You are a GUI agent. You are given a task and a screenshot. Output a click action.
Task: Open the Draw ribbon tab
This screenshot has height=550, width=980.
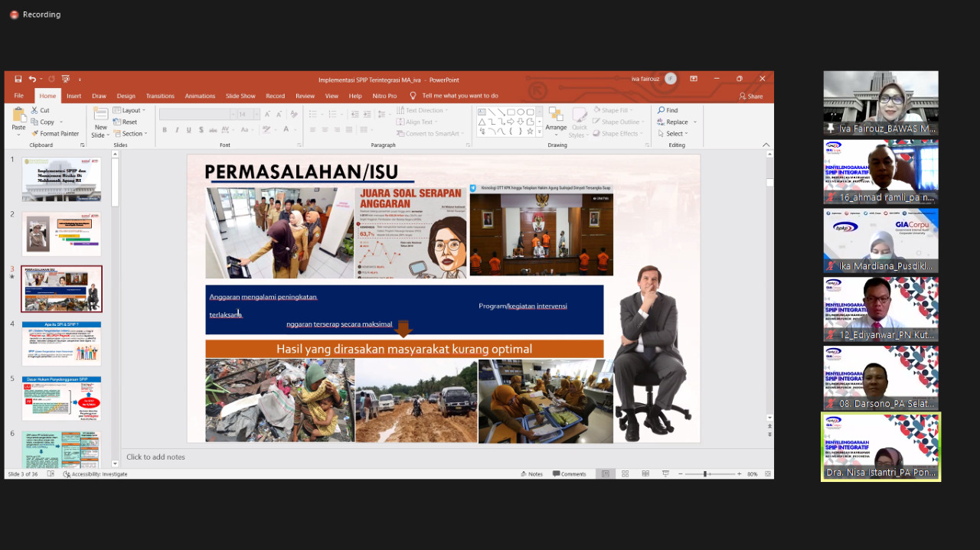click(x=100, y=96)
